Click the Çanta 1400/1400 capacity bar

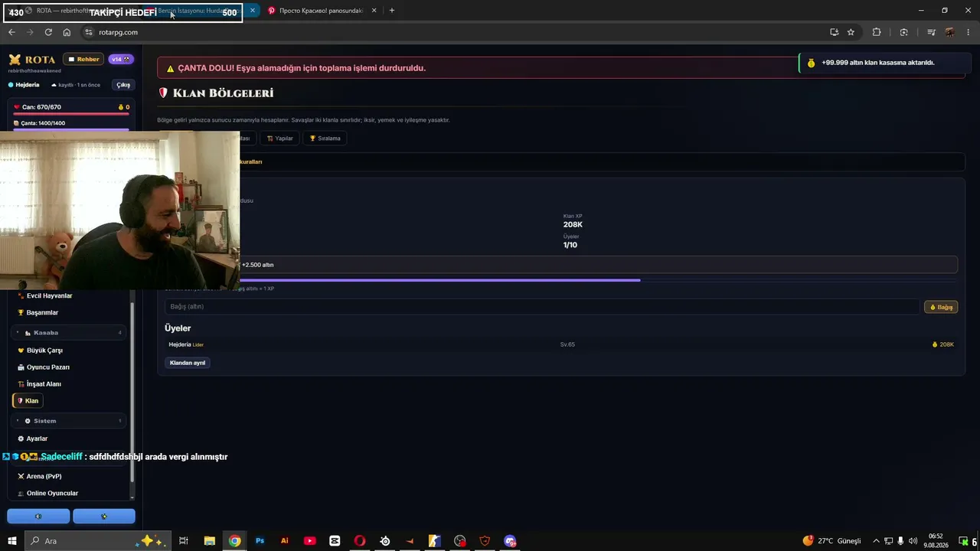(x=71, y=130)
